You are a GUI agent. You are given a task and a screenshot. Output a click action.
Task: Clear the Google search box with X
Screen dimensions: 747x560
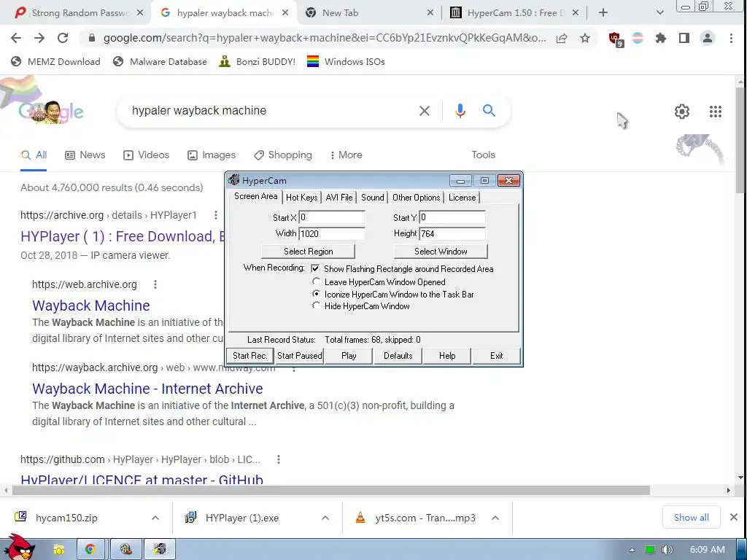pyautogui.click(x=424, y=111)
